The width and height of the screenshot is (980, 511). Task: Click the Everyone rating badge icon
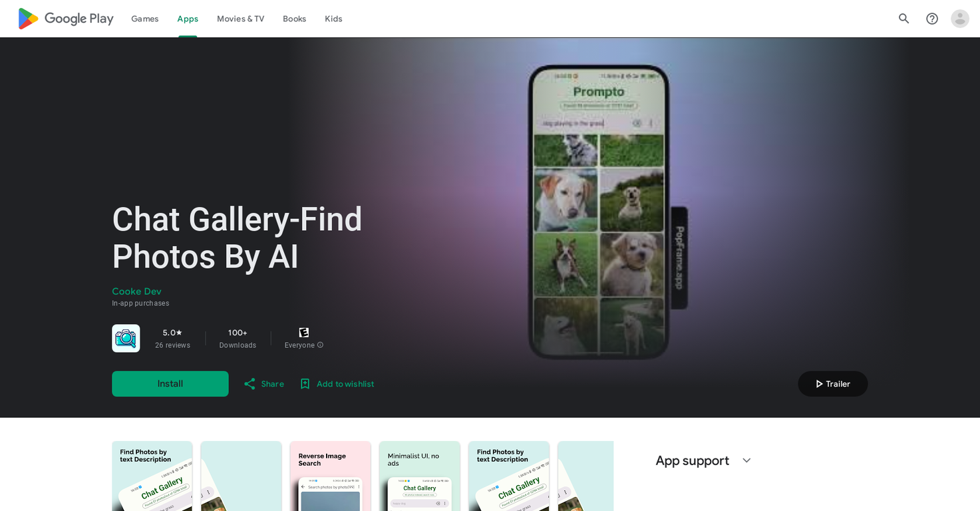point(304,333)
